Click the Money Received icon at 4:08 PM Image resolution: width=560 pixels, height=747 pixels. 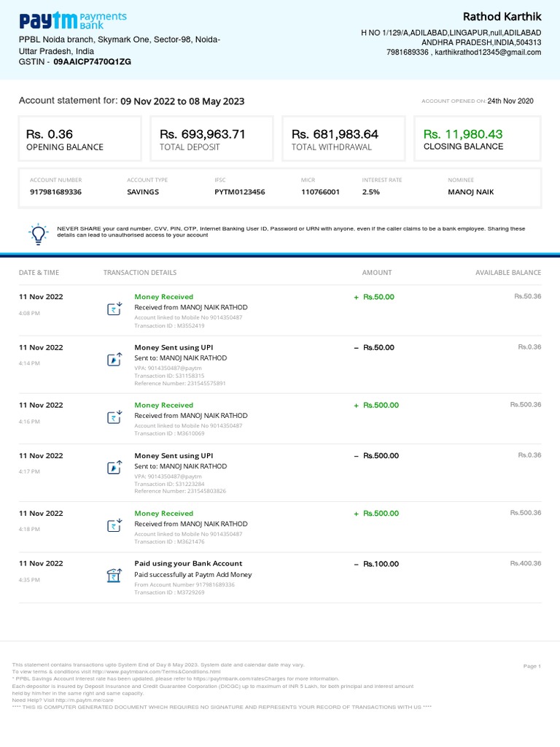point(114,308)
